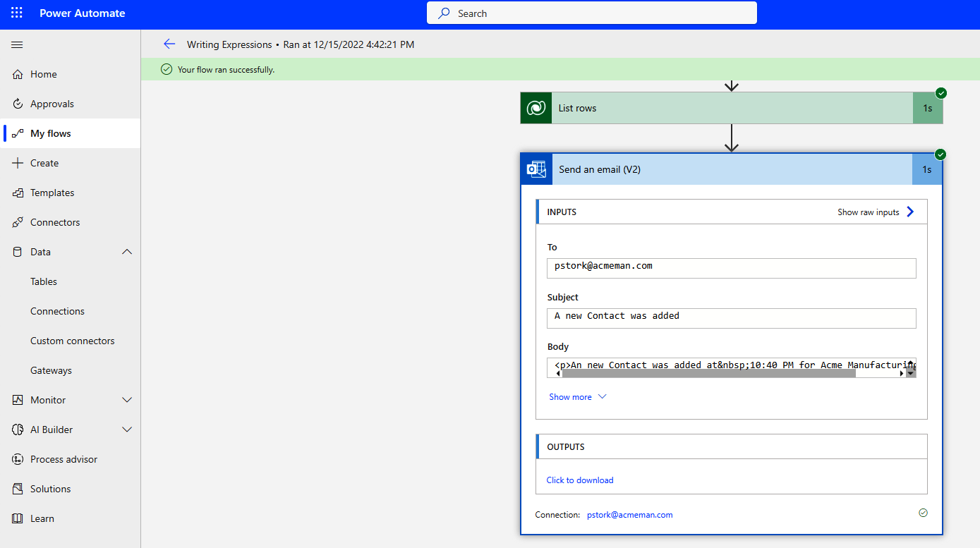The width and height of the screenshot is (980, 548).
Task: Open Home in the navigation
Action: click(44, 74)
